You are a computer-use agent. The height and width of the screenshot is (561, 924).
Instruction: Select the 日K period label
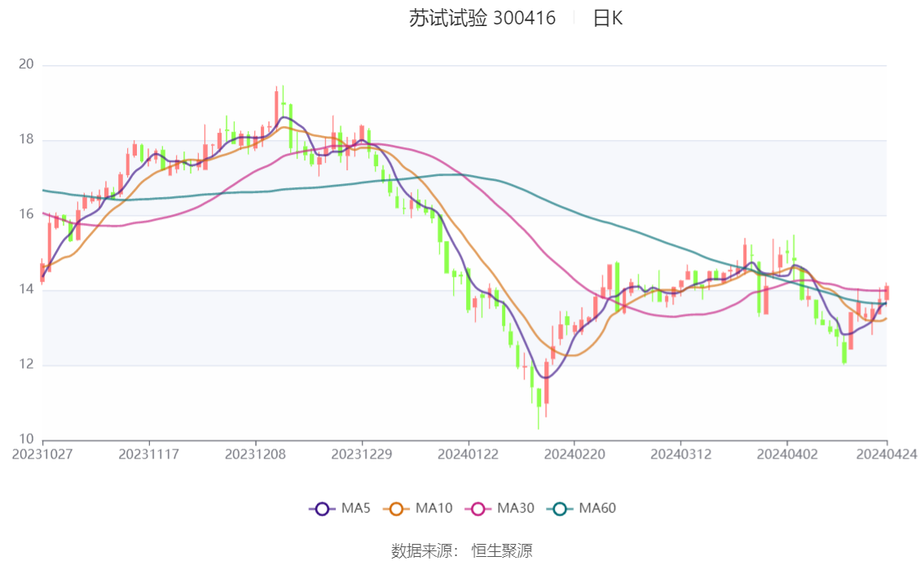point(608,18)
